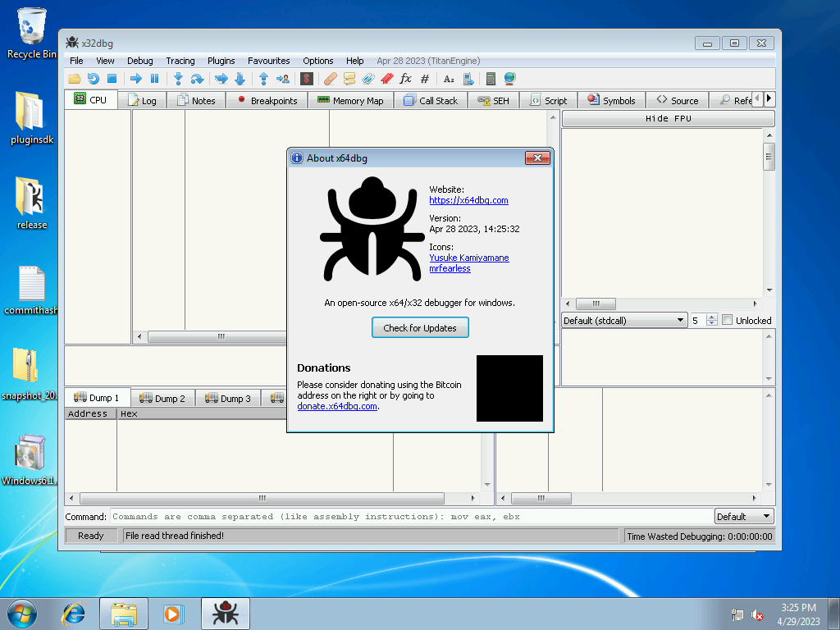Open the Debug menu

pyautogui.click(x=139, y=61)
